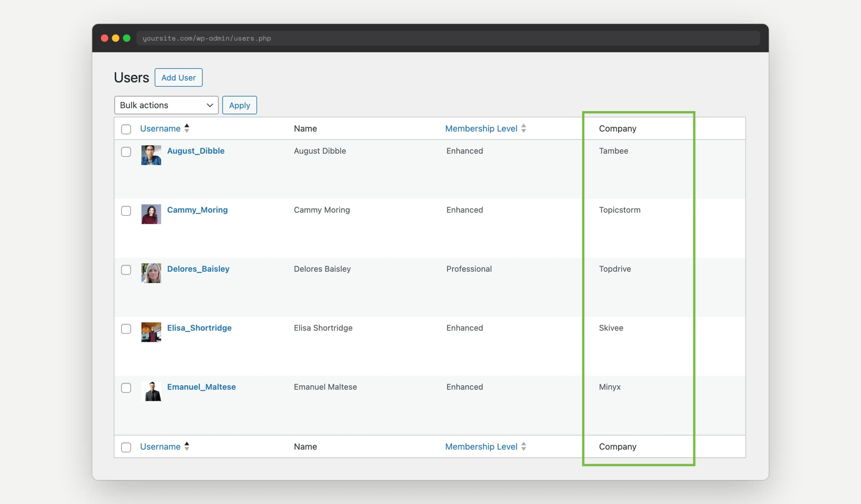Click the Username sort arrows icon

click(187, 128)
